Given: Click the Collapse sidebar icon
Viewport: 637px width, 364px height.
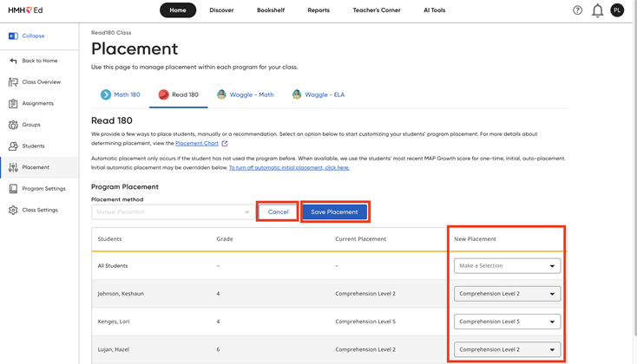Looking at the screenshot, I should click(13, 36).
